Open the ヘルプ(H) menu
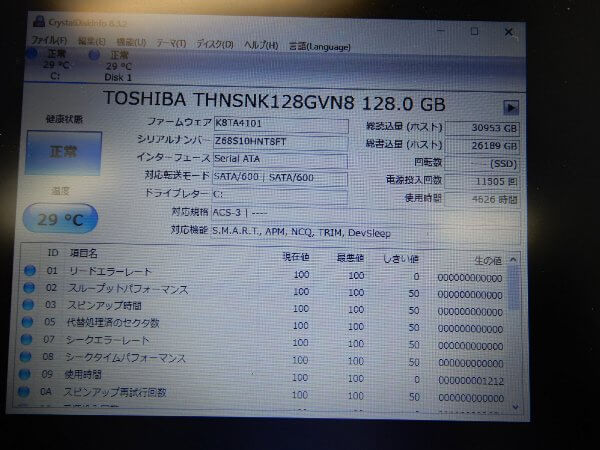This screenshot has height=450, width=600. [261, 45]
